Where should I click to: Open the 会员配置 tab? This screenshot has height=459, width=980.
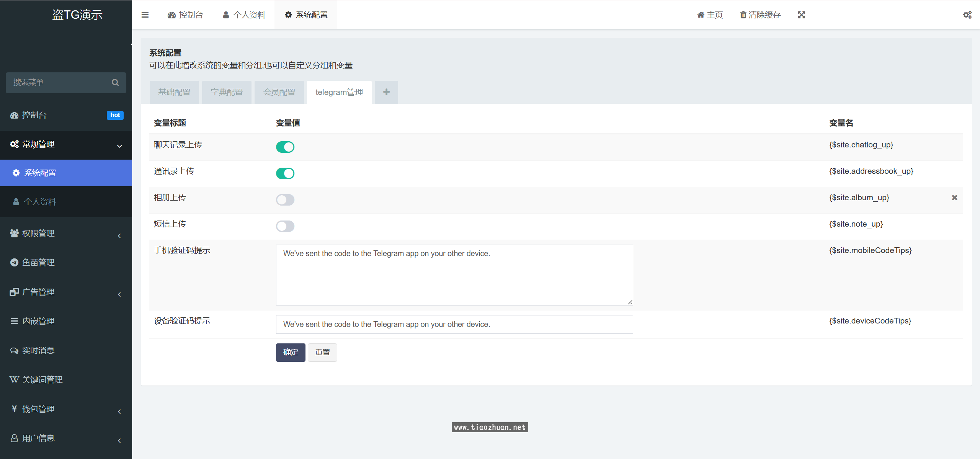click(279, 92)
